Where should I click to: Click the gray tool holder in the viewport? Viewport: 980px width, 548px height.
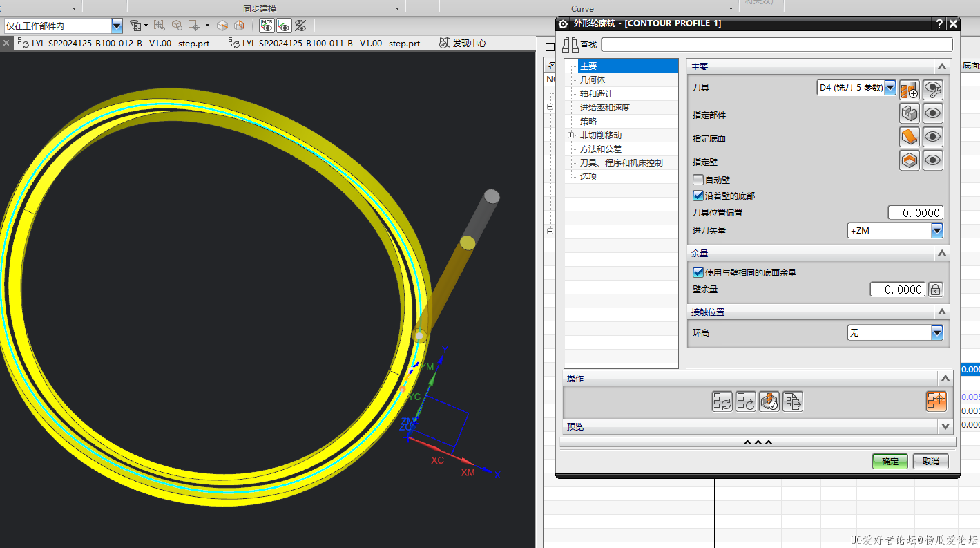pos(482,215)
